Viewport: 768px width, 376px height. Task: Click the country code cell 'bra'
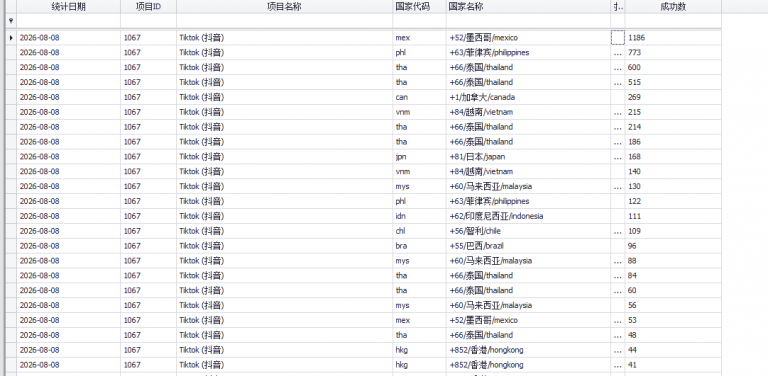(x=419, y=246)
